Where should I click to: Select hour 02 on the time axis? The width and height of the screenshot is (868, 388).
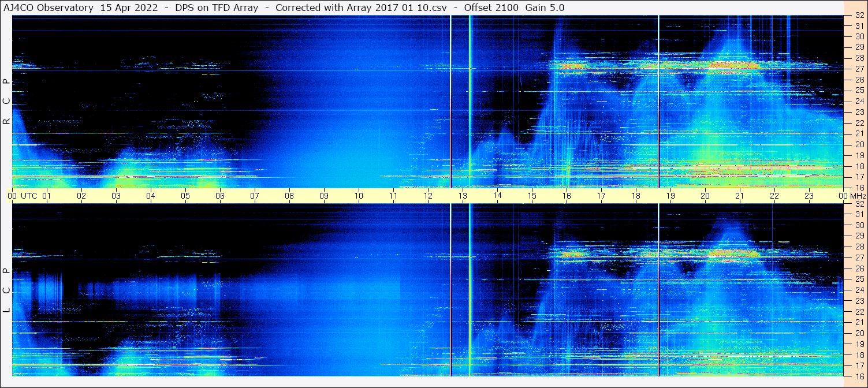(x=81, y=196)
